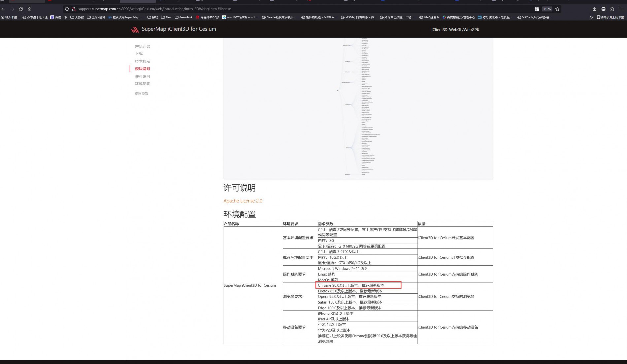Open the Apache License 2.0 link
Screen dimensions: 627x364
coord(243,201)
